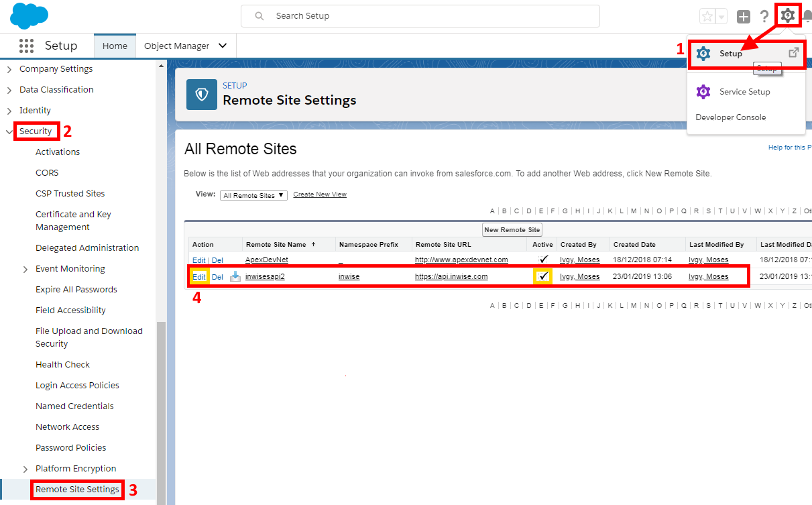Viewport: 812px width, 505px height.
Task: Collapse the Security section
Action: tap(9, 131)
